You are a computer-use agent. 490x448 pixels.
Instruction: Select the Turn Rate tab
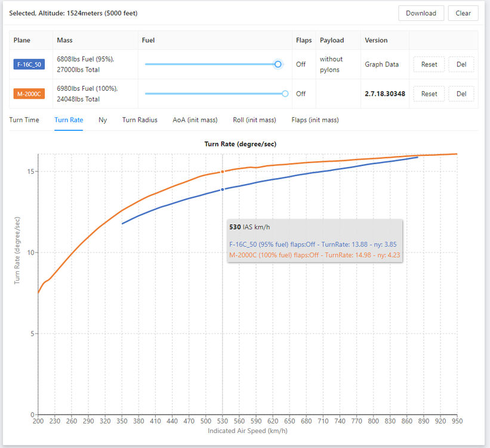point(69,120)
